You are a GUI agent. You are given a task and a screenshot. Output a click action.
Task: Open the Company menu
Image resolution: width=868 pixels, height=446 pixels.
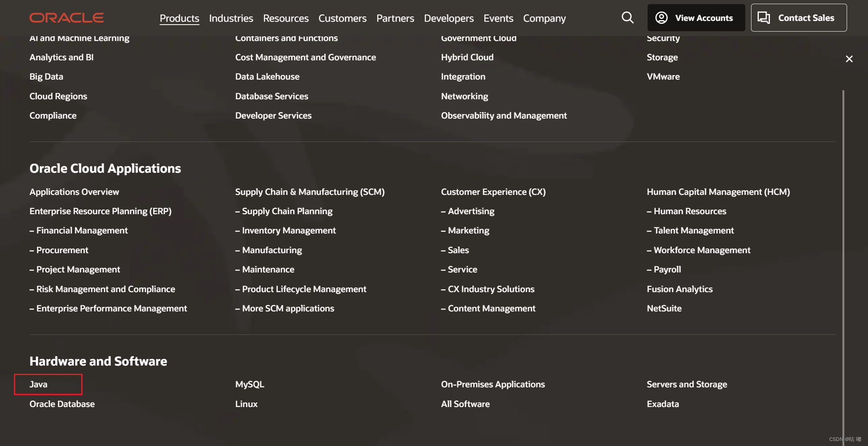[x=544, y=18]
